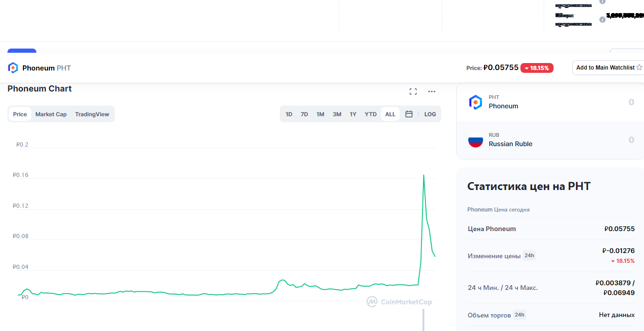Click the Phoneum logo in sticky header
The width and height of the screenshot is (644, 331).
13,68
